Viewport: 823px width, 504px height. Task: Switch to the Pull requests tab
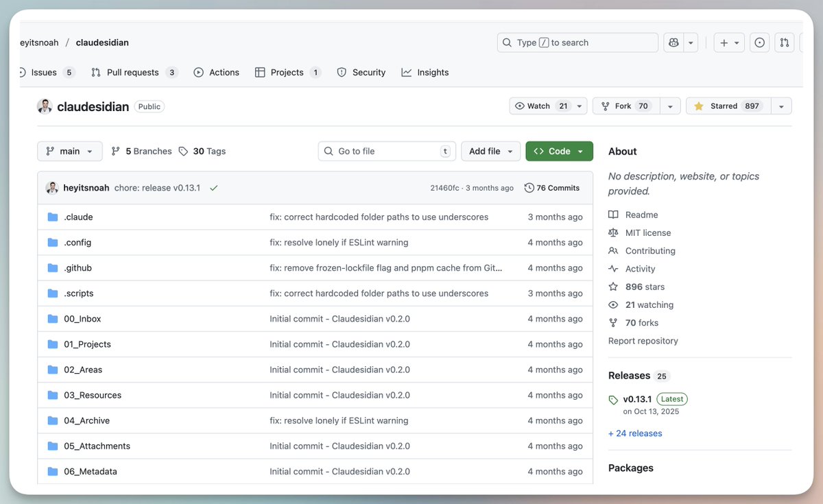click(x=134, y=72)
